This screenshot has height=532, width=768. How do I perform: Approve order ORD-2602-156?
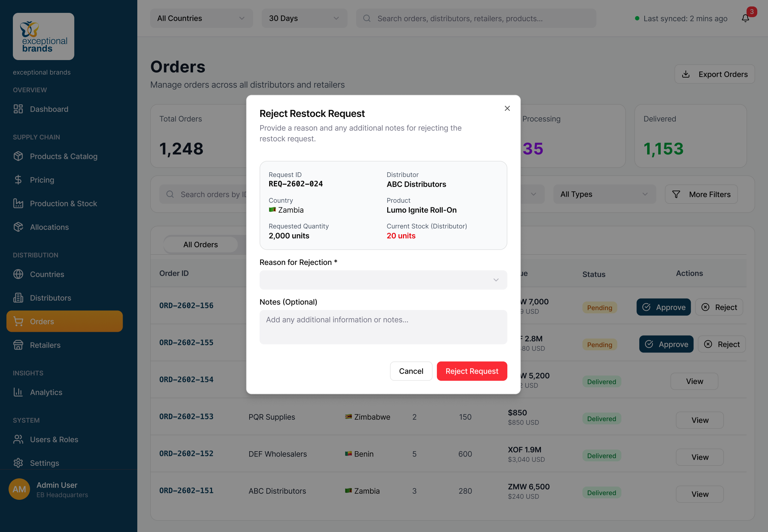pos(664,307)
